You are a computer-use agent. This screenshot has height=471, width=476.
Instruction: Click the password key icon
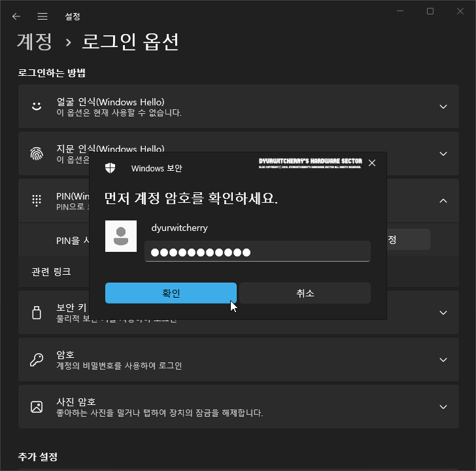point(37,360)
